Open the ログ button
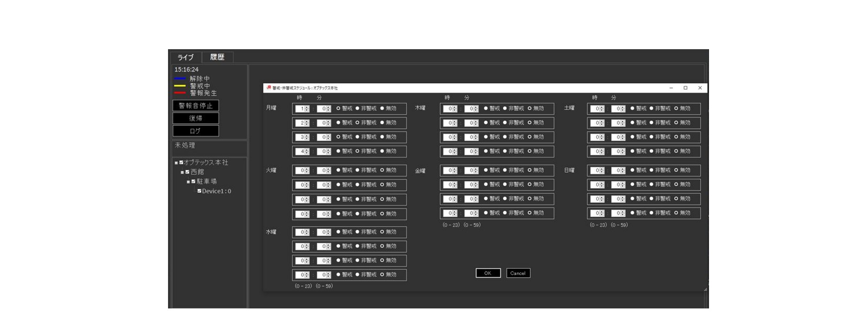This screenshot has width=868, height=324. coord(195,131)
